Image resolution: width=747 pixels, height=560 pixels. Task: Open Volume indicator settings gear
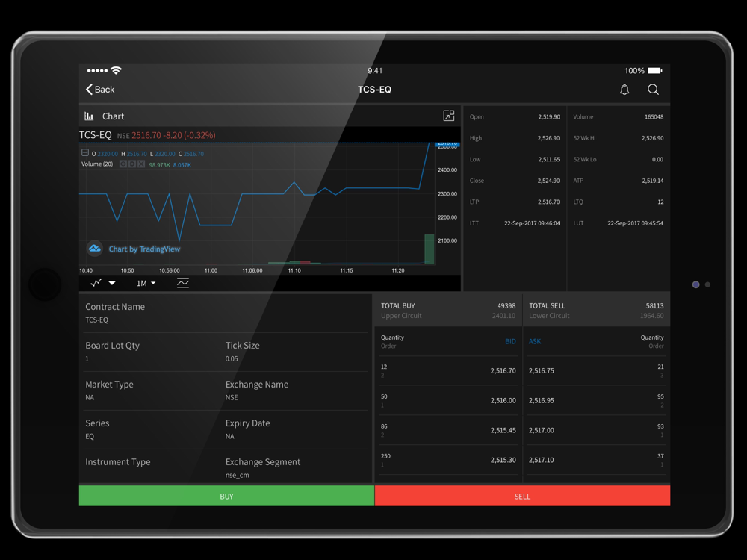[x=132, y=164]
